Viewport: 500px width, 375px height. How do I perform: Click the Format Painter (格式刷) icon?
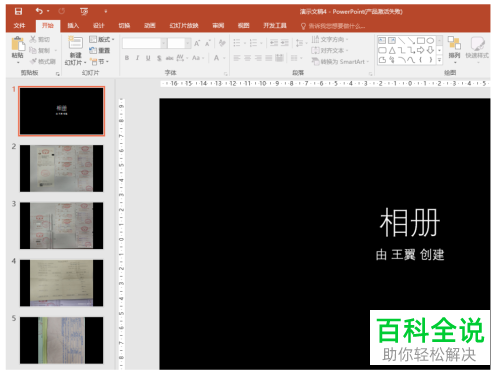33,61
